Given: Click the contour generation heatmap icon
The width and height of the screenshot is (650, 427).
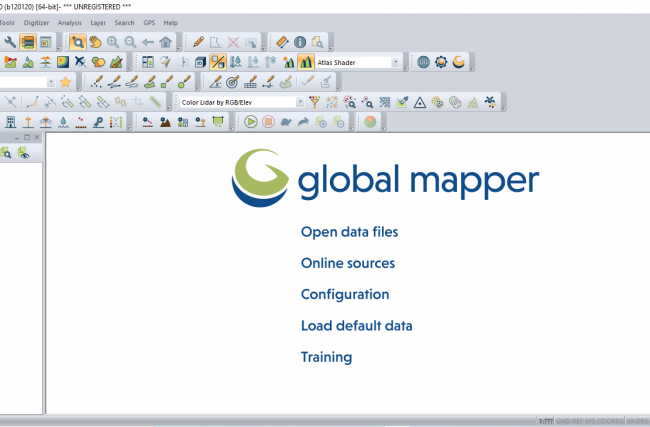Looking at the screenshot, I should 63,62.
